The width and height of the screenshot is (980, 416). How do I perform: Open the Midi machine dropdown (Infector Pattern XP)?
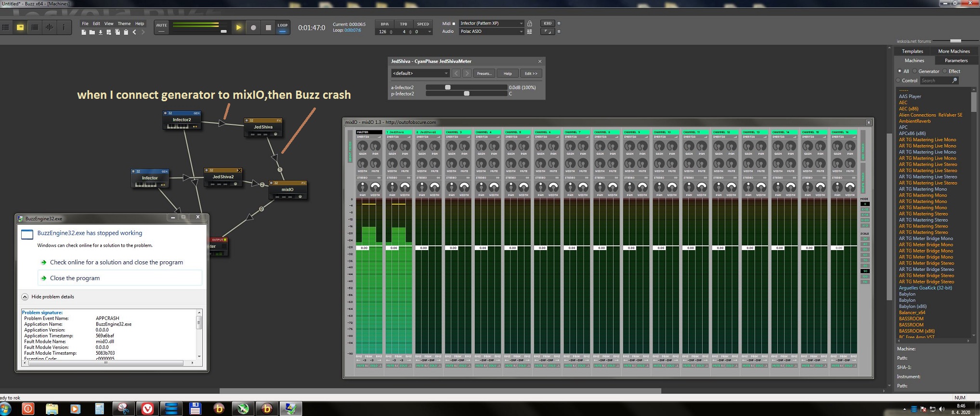(491, 23)
